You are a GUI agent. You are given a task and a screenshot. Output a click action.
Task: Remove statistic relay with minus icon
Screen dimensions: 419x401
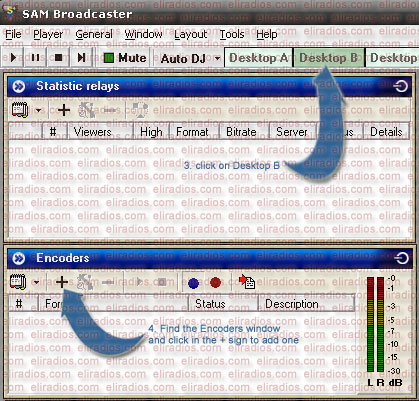point(110,110)
